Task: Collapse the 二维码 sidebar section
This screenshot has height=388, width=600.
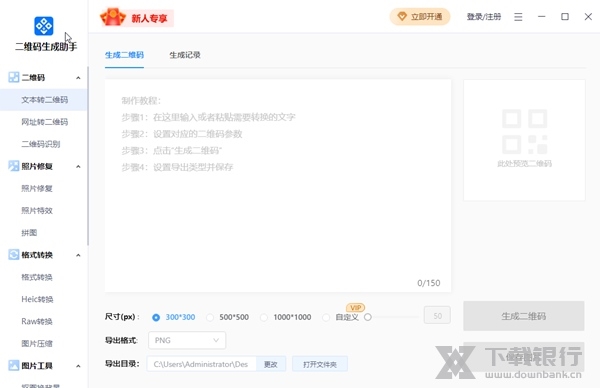Action: pyautogui.click(x=78, y=78)
